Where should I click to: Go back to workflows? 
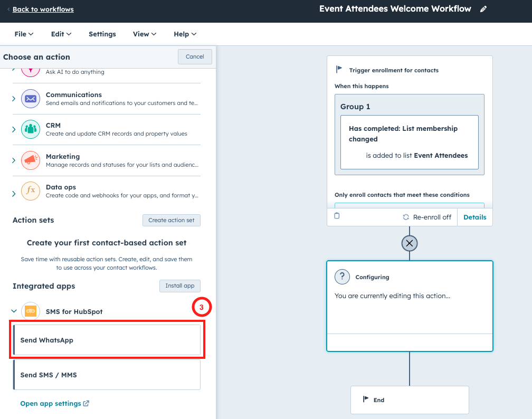(43, 9)
